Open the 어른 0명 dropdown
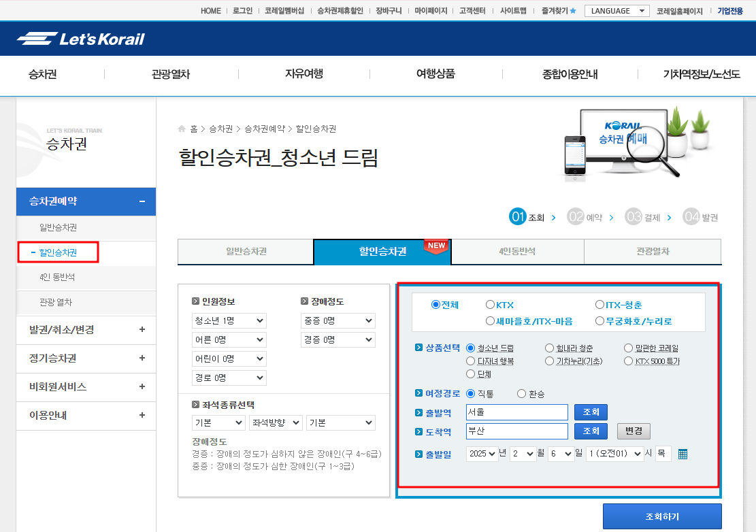756x532 pixels. click(229, 339)
